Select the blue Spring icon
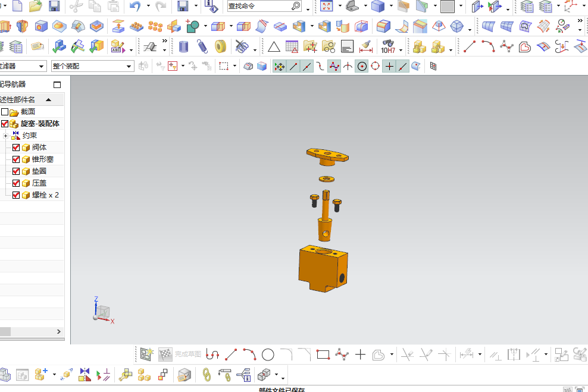Viewport: 588px width, 392px height. pyautogui.click(x=202, y=46)
